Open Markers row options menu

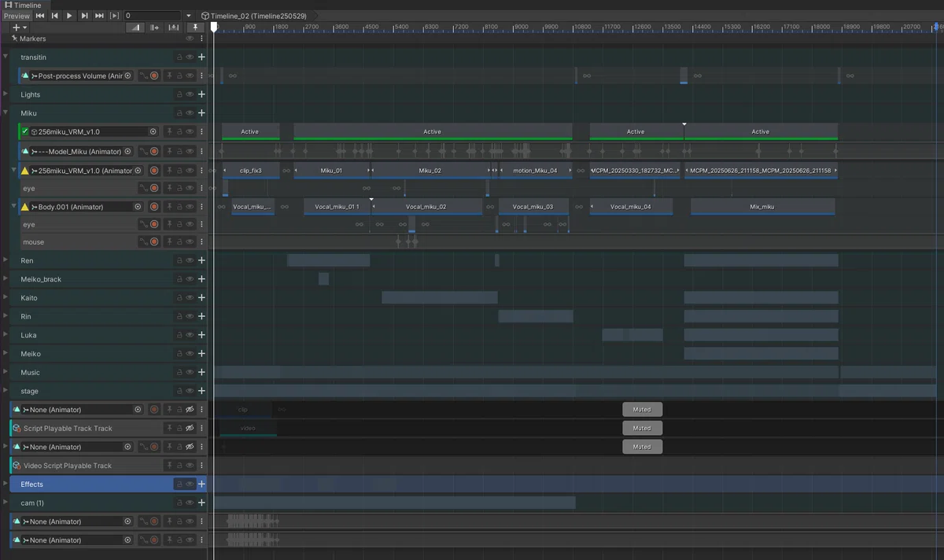coord(201,39)
